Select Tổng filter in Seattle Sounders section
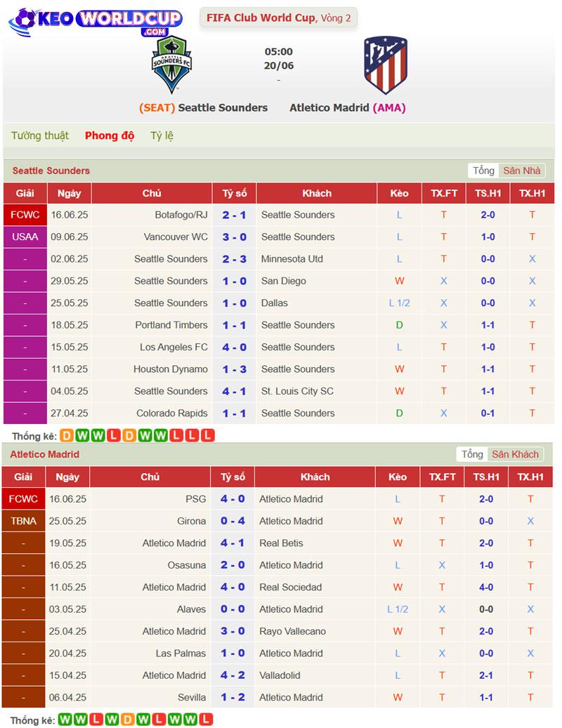The width and height of the screenshot is (562, 728). point(483,171)
